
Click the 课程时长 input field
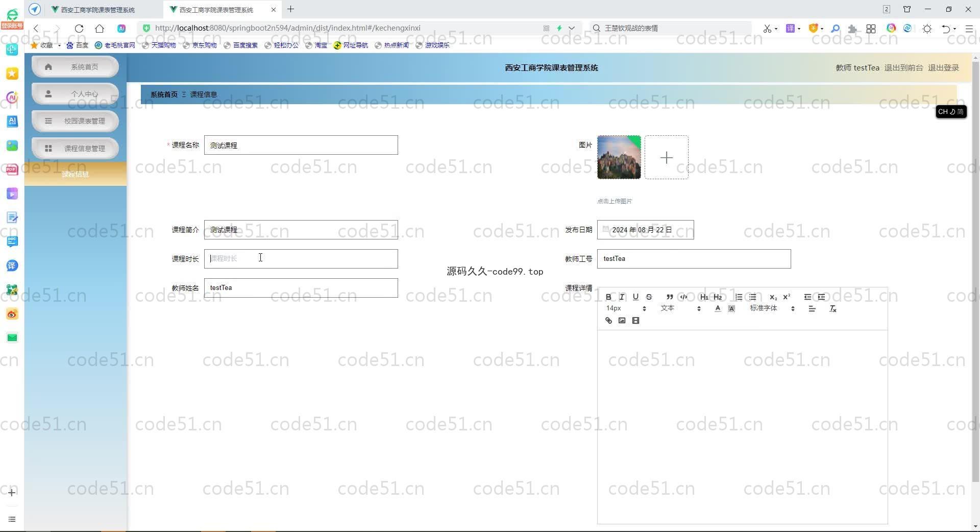coord(301,259)
